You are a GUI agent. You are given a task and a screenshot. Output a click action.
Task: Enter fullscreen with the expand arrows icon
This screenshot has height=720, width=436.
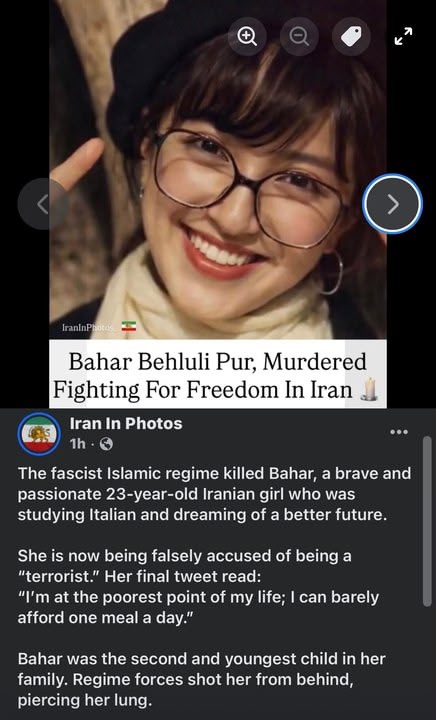click(403, 37)
